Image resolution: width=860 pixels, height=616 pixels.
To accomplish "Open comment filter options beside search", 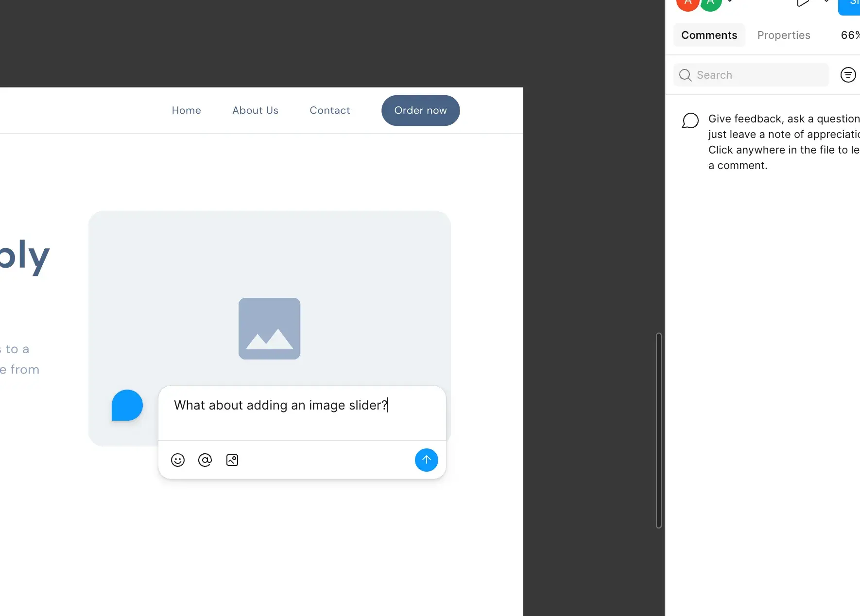I will tap(848, 74).
